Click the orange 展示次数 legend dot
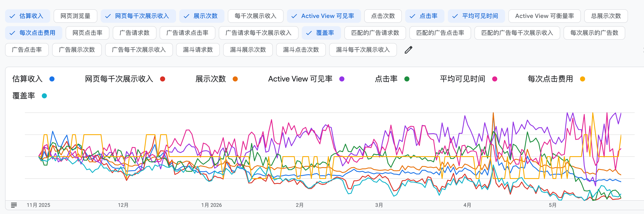This screenshot has width=644, height=214. [x=235, y=79]
